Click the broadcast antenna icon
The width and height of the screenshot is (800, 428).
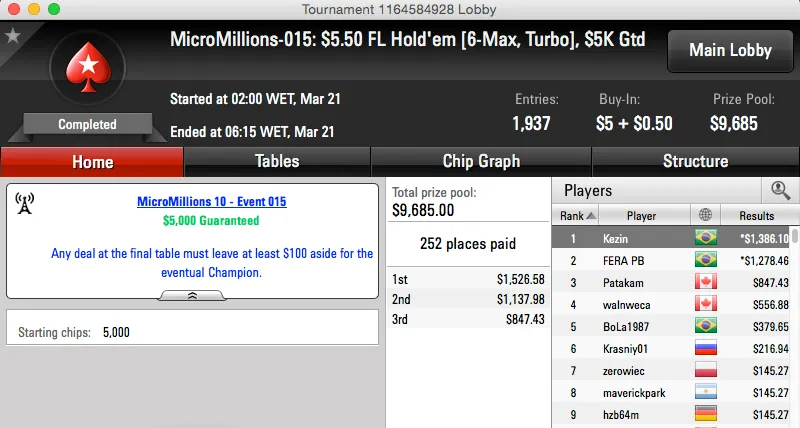coord(26,203)
